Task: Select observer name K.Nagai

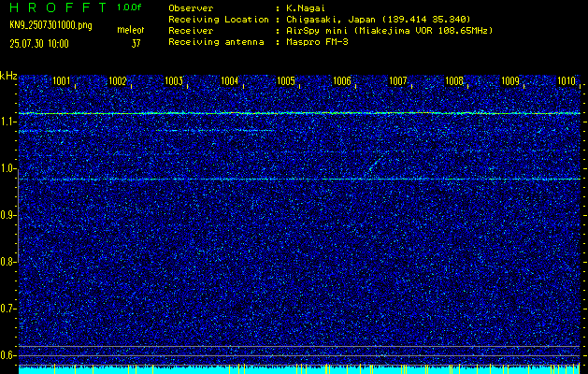Action: 305,7
